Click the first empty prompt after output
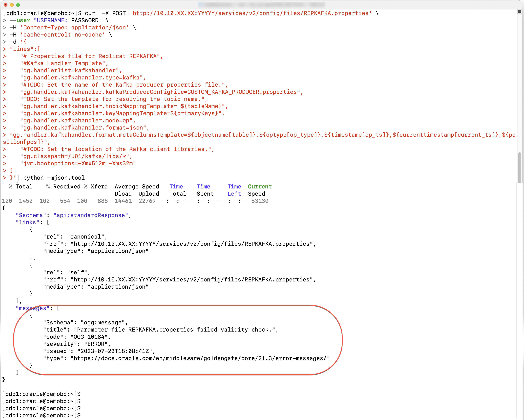The width and height of the screenshot is (524, 420). pos(41,394)
